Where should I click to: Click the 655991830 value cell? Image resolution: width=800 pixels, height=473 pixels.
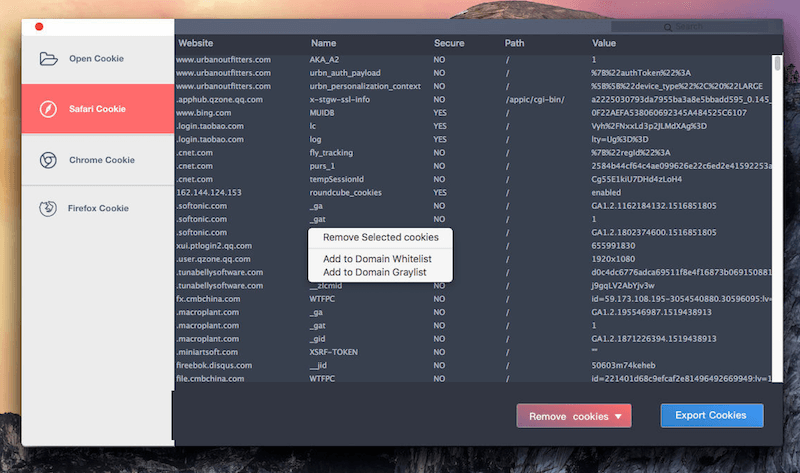tap(613, 245)
